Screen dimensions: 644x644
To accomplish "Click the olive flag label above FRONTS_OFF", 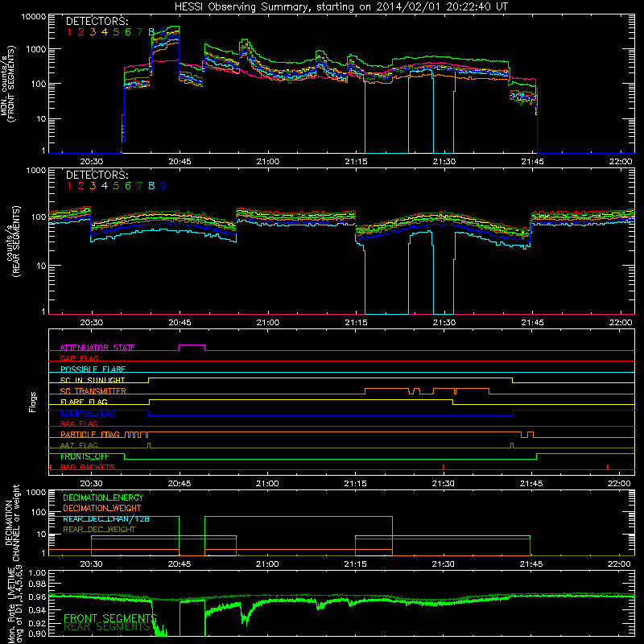I will click(x=79, y=445).
